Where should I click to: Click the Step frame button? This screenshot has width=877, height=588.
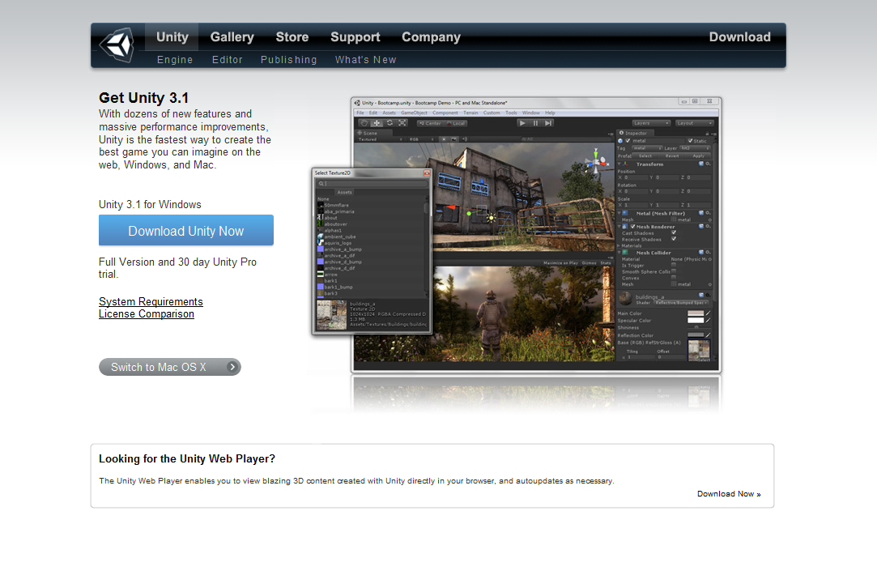(548, 123)
